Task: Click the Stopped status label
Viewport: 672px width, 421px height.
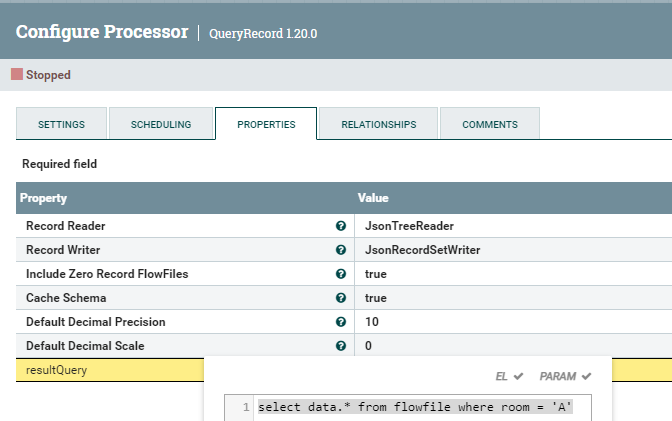Action: click(48, 75)
